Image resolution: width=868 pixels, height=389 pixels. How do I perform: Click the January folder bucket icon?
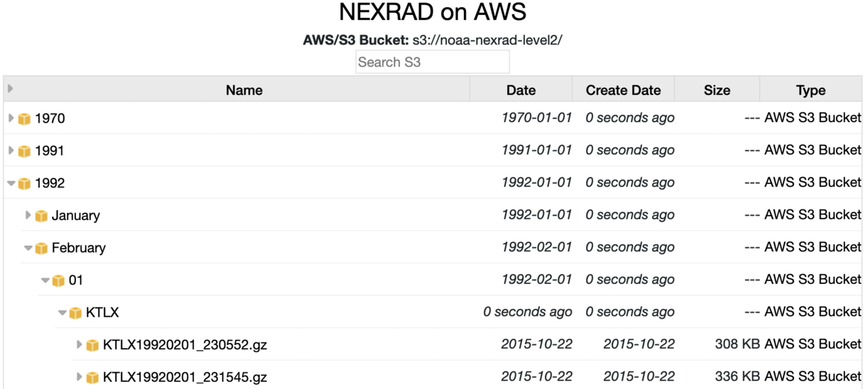tap(41, 216)
